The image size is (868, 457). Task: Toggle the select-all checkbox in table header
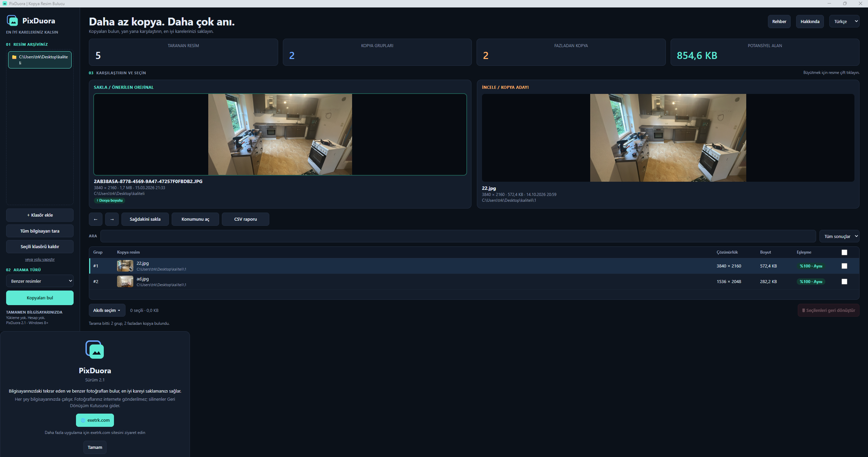click(844, 252)
